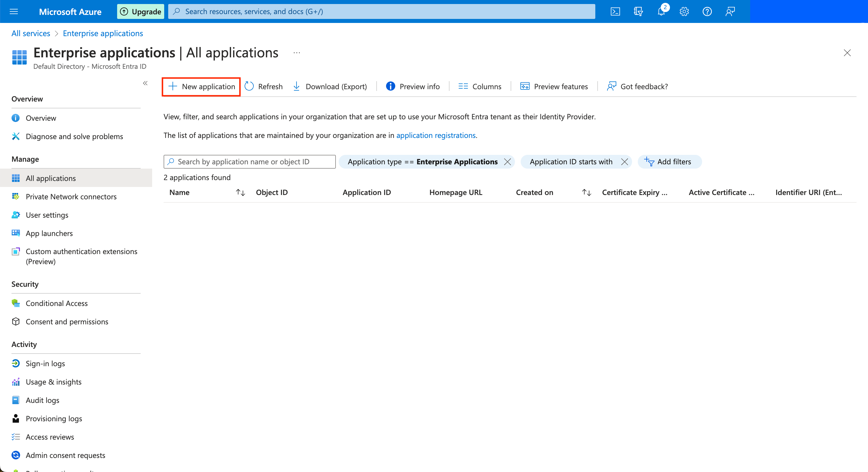Toggle sorting on the Created on column
The width and height of the screenshot is (868, 472).
coord(586,192)
